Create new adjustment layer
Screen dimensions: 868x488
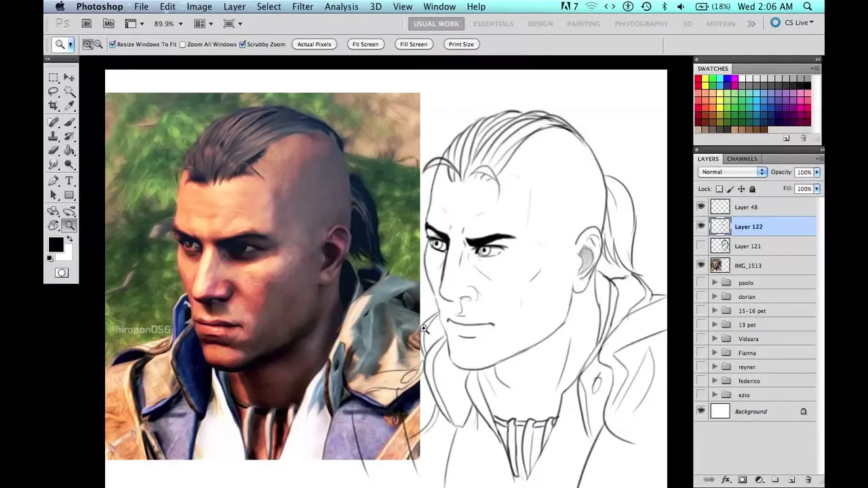[x=759, y=480]
